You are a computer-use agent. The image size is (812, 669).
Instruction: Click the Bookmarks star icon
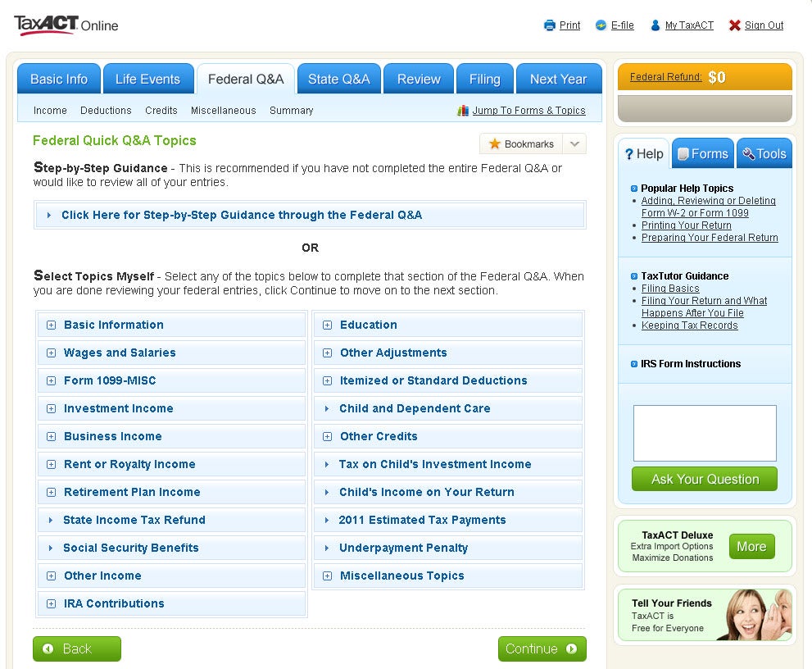495,143
